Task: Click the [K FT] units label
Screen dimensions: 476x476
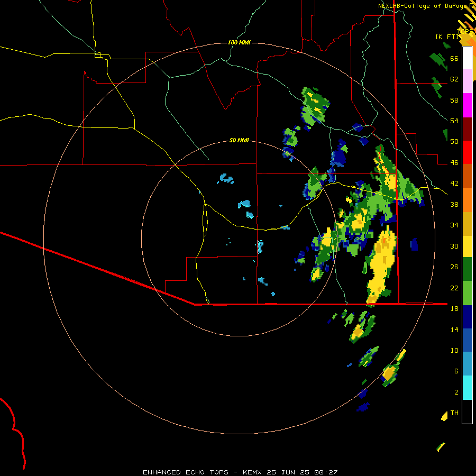Action: point(447,36)
